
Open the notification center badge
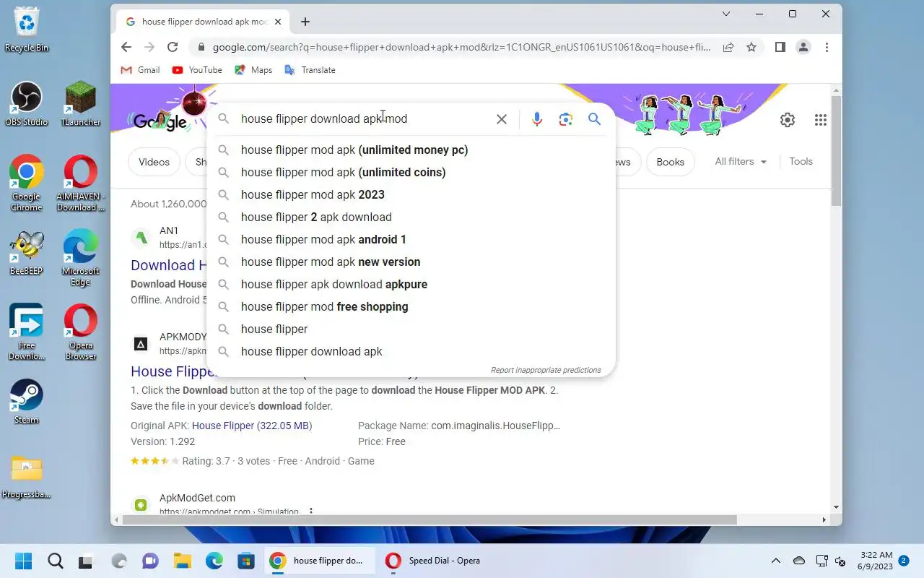pyautogui.click(x=904, y=560)
